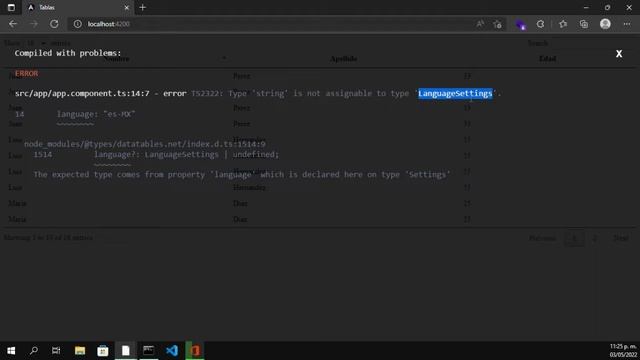Open the site information icon

click(x=78, y=24)
